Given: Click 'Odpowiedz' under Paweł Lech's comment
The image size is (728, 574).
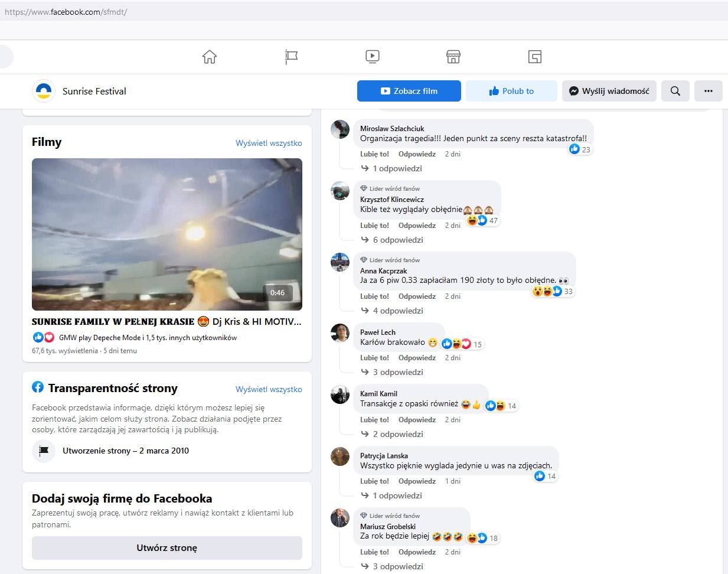Looking at the screenshot, I should (417, 358).
